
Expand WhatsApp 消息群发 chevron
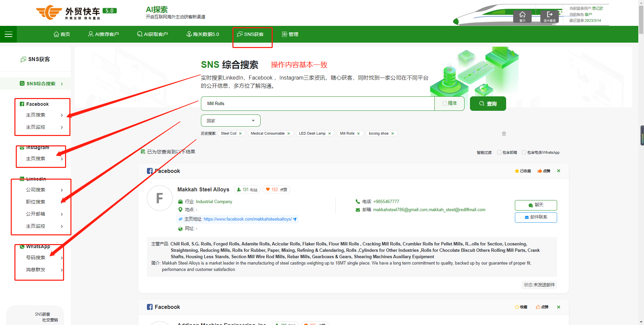click(x=62, y=270)
